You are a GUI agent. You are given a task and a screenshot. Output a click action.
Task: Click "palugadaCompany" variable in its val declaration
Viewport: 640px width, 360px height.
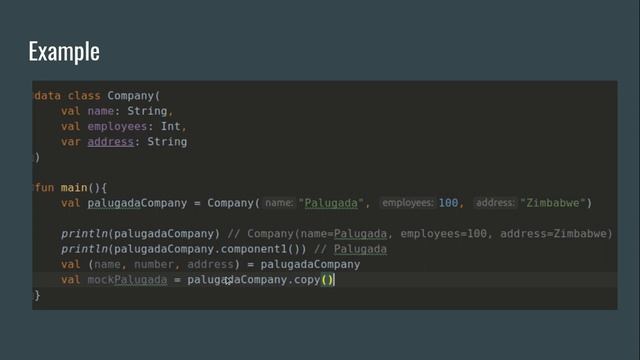point(137,203)
